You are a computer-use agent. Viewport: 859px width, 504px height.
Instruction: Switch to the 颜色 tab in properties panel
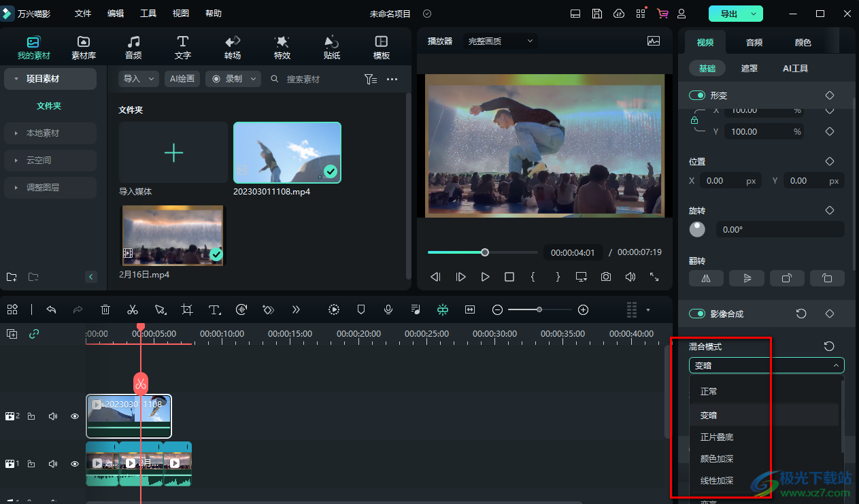point(803,42)
